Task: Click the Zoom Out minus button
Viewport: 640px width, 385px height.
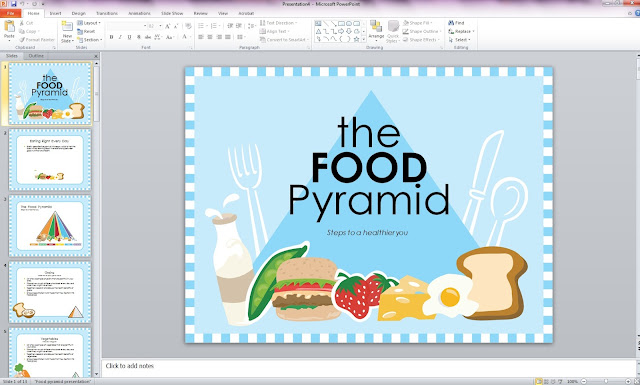Action: tap(584, 381)
